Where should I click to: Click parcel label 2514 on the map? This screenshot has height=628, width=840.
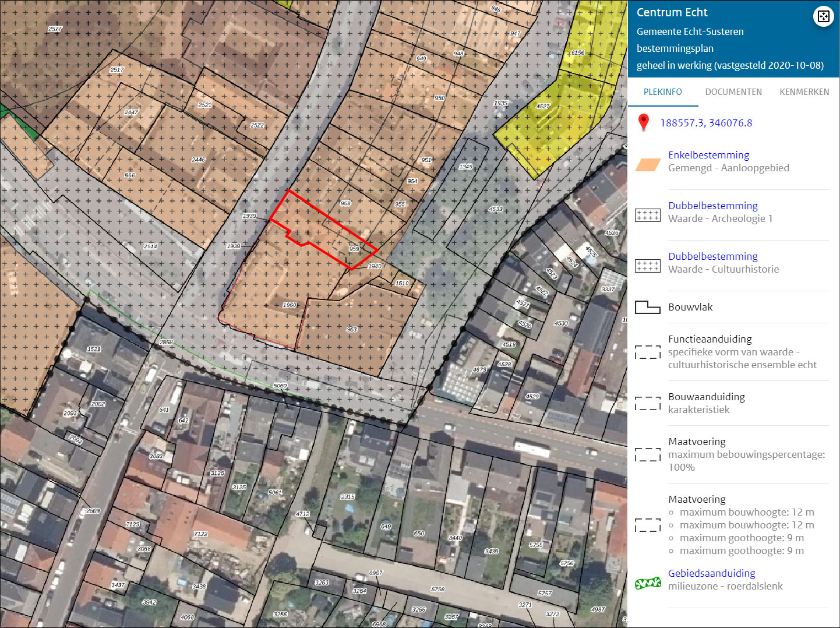[x=150, y=246]
